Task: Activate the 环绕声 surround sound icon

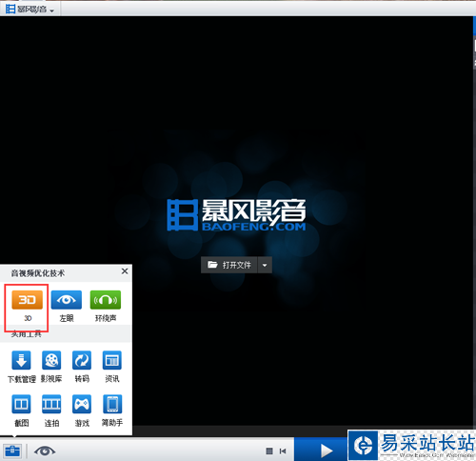Action: point(106,300)
